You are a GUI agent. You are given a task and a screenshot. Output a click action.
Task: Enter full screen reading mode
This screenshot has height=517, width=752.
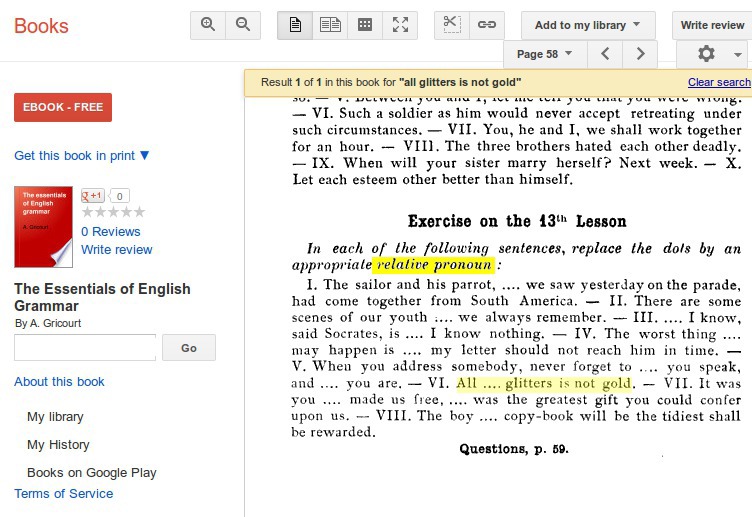click(x=400, y=25)
